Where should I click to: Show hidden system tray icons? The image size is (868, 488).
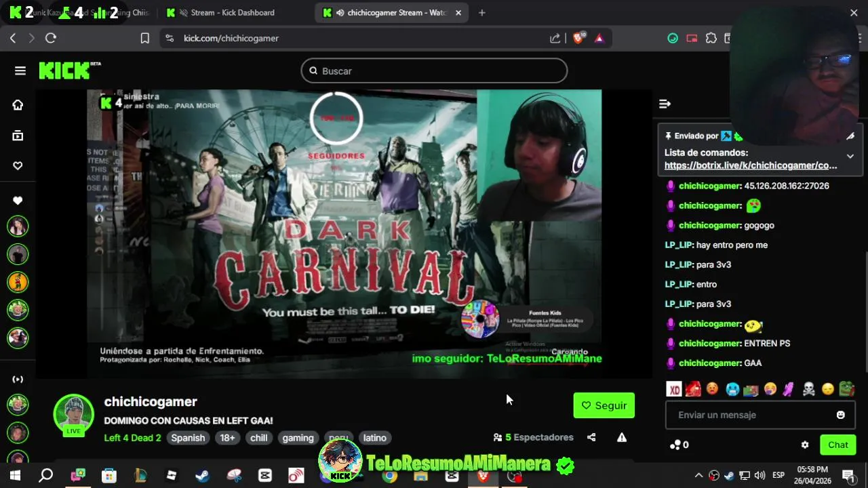698,475
